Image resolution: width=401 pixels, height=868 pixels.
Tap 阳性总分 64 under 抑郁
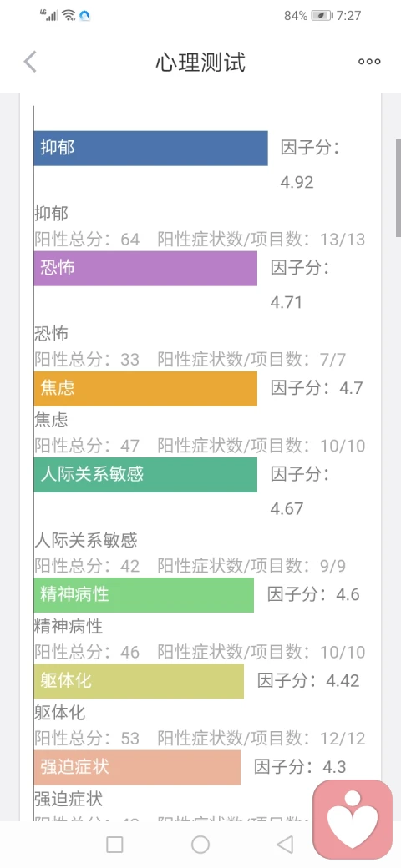(x=87, y=240)
